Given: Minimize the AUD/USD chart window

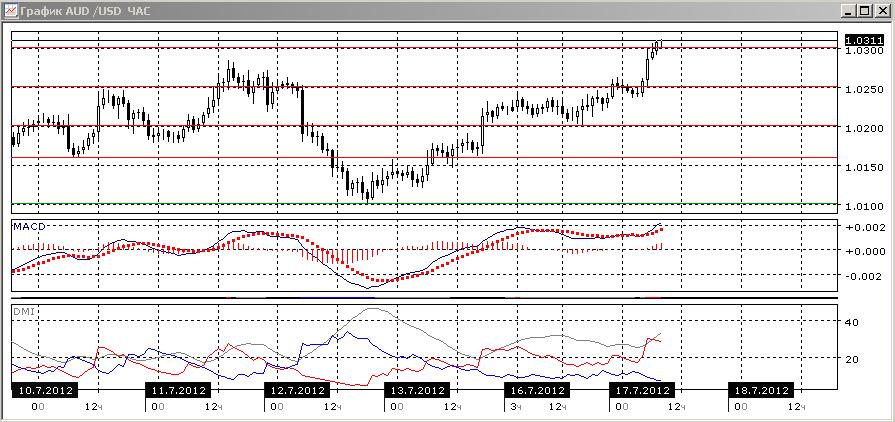Looking at the screenshot, I should [x=851, y=10].
